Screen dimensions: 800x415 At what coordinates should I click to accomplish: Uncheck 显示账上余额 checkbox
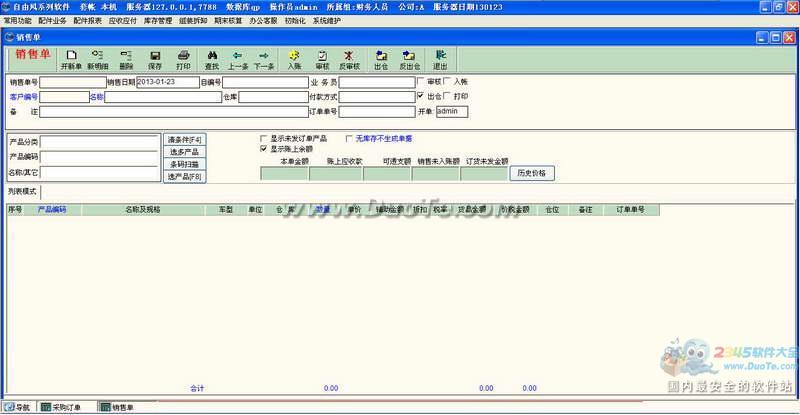[264, 149]
